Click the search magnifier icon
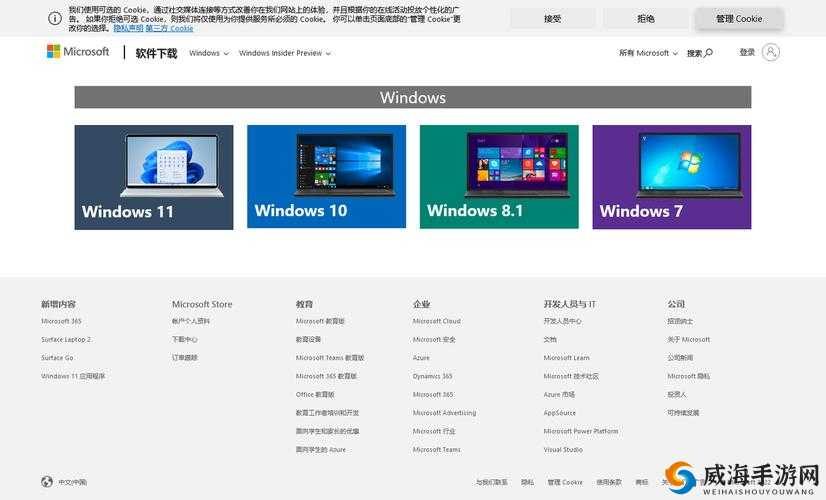 click(x=709, y=53)
